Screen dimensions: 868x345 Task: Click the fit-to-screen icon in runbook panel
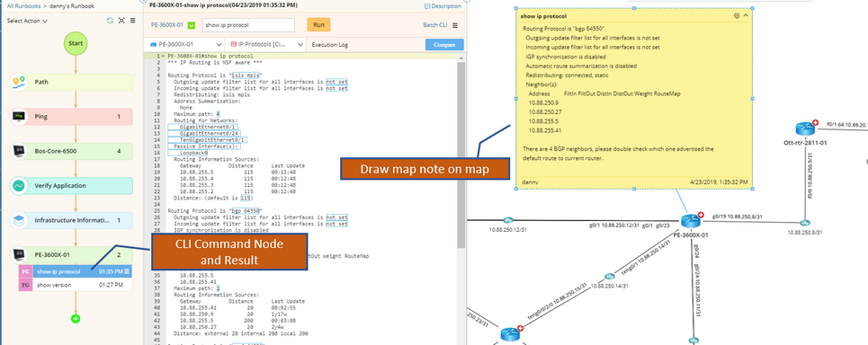pyautogui.click(x=121, y=21)
